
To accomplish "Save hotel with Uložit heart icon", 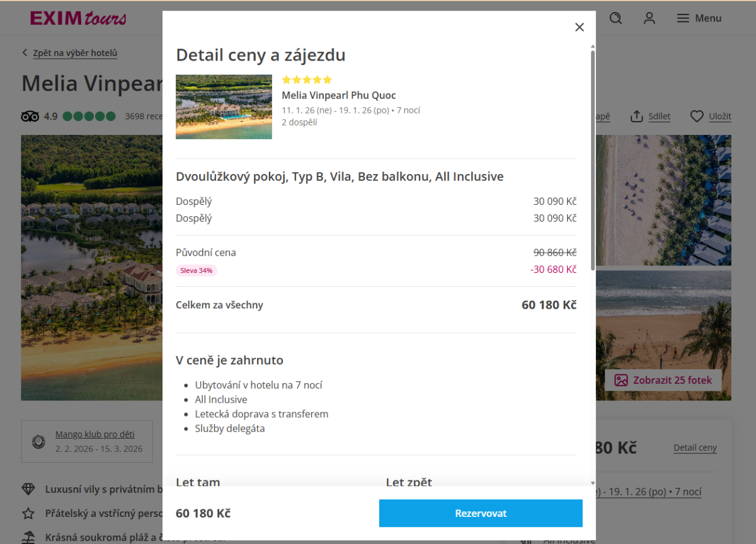I will coord(696,117).
